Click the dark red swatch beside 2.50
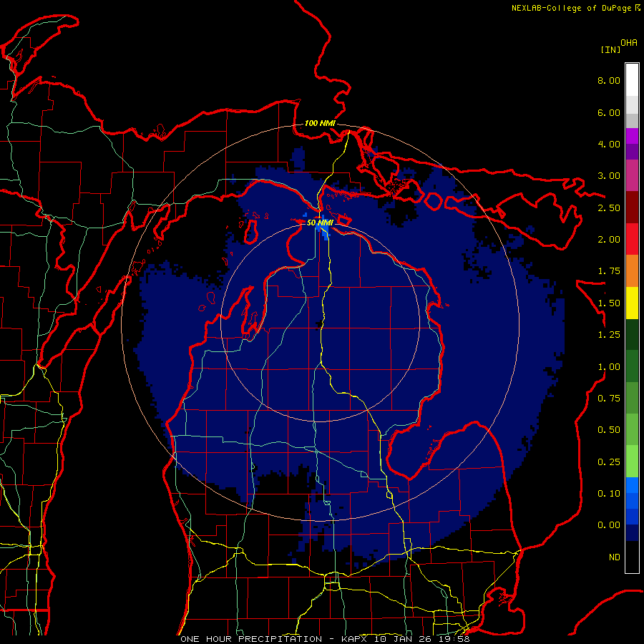 [x=632, y=208]
